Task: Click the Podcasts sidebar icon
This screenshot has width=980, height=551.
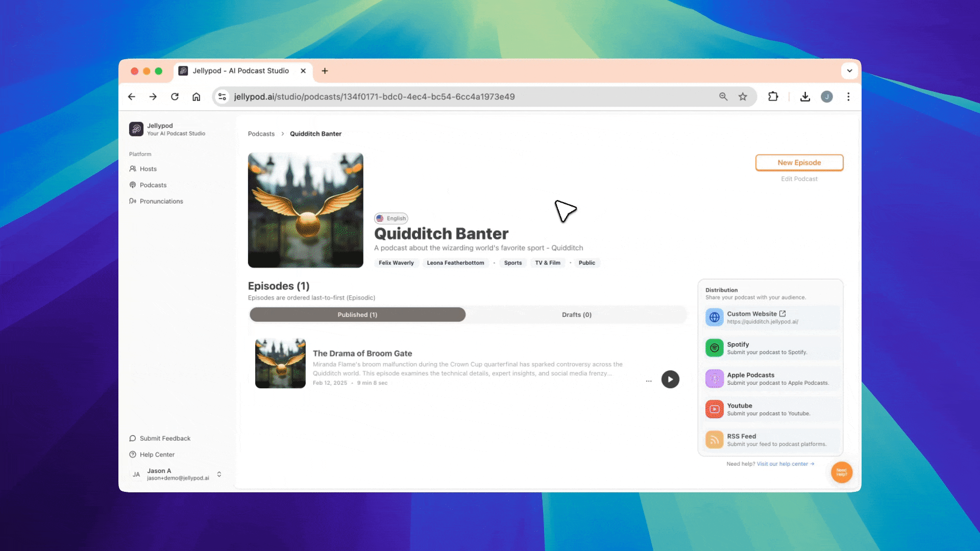Action: coord(133,184)
